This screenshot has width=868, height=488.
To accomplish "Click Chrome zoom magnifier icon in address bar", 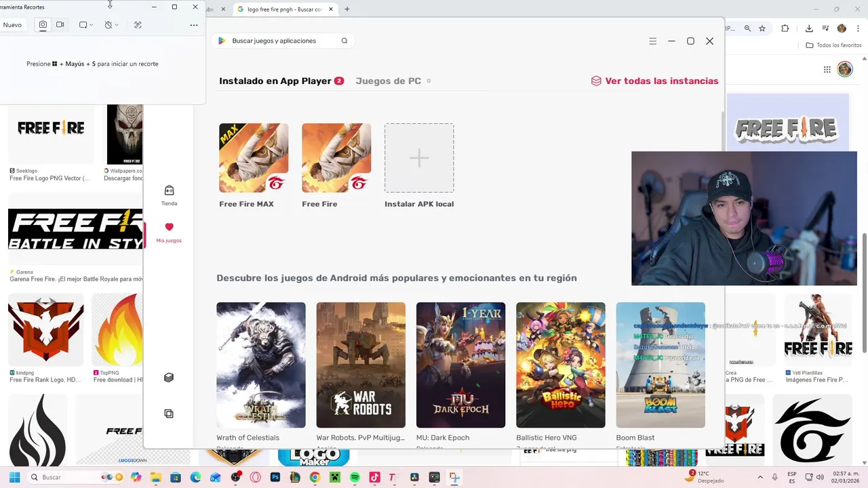I will [747, 28].
